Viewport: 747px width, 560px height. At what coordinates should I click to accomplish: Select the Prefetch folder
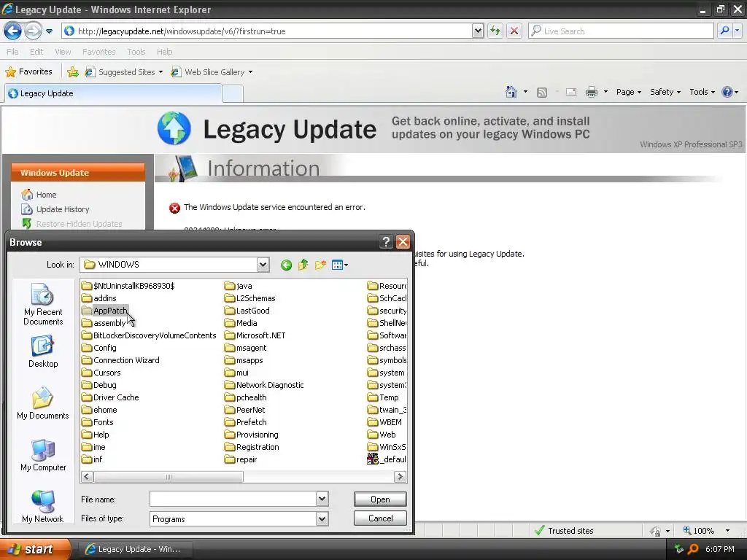coord(245,422)
